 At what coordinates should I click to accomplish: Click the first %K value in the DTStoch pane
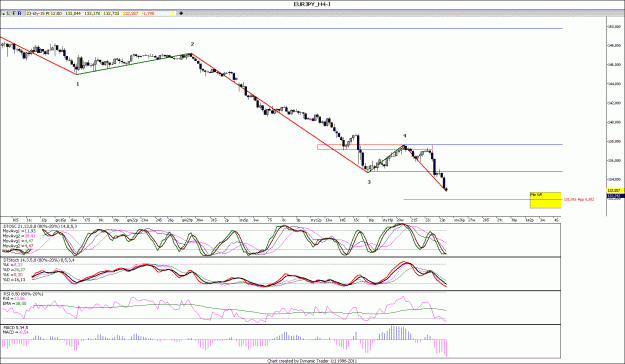point(18,264)
